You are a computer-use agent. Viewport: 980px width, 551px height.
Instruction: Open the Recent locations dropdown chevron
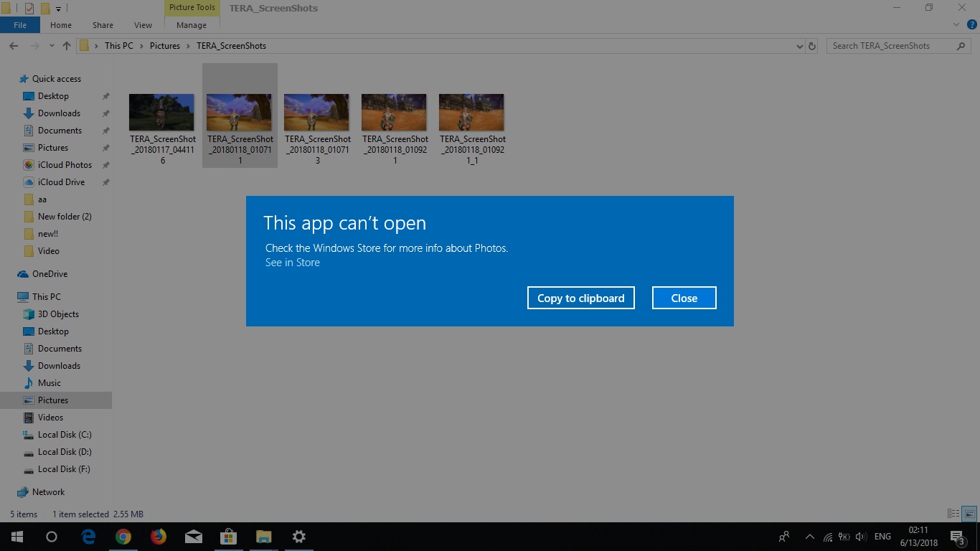click(x=51, y=46)
